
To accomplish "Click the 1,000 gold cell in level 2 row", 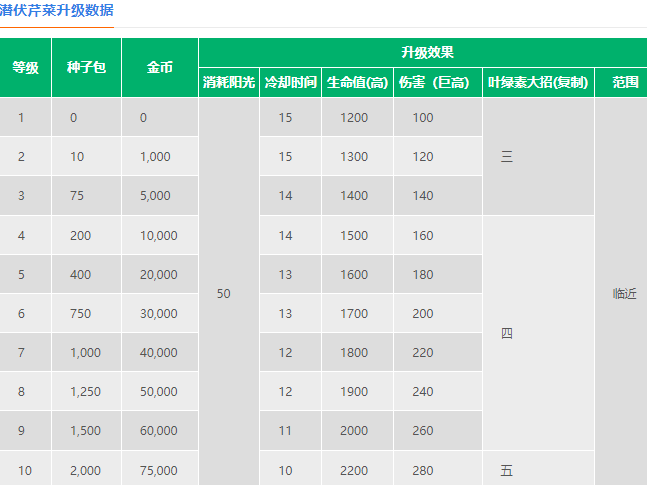I will click(160, 156).
